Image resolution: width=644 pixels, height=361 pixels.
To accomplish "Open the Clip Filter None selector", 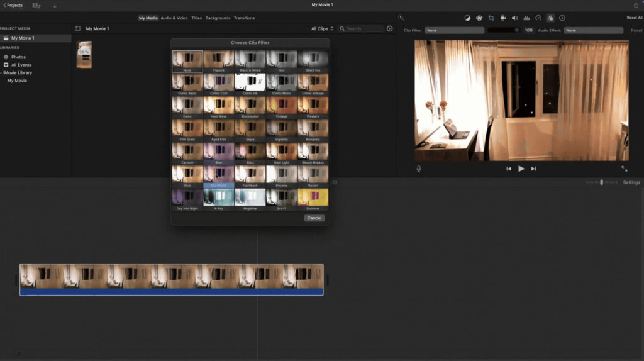I will coord(454,30).
